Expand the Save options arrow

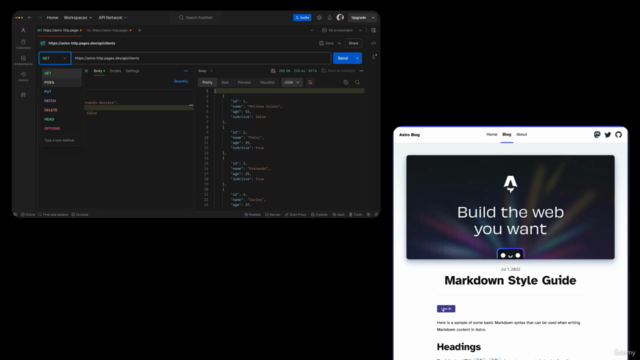pyautogui.click(x=339, y=43)
